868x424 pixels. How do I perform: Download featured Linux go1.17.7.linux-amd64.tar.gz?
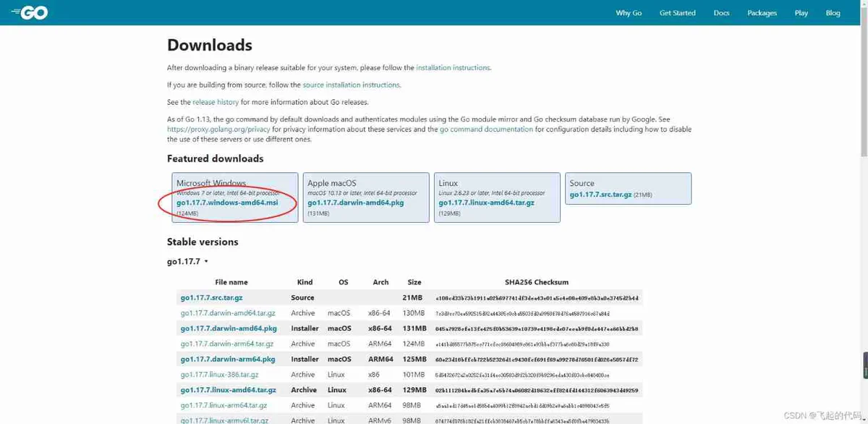coord(486,203)
